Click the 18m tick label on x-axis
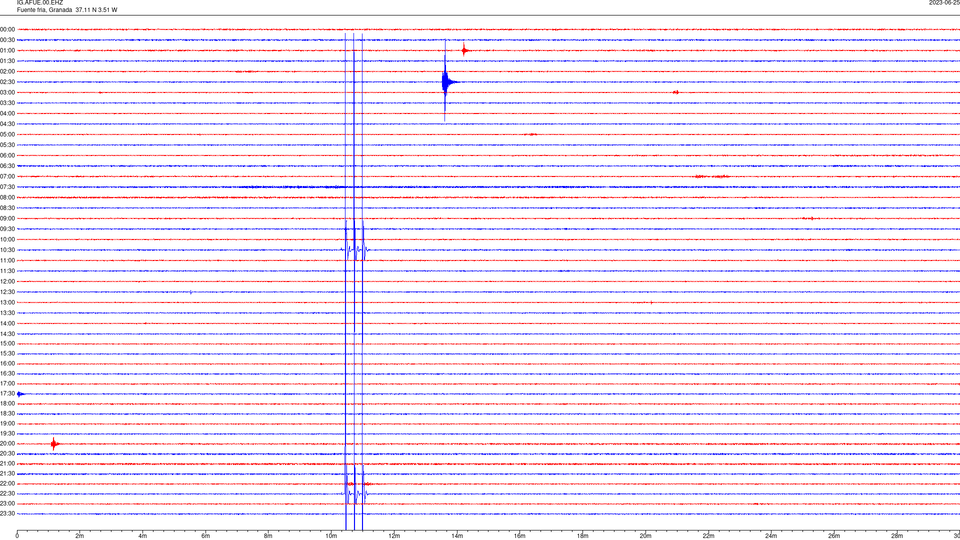This screenshot has height=540, width=960. click(583, 536)
